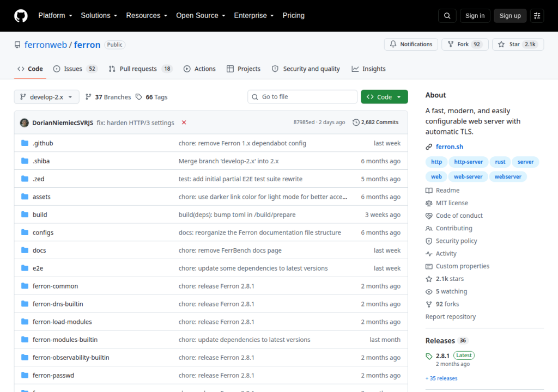Click the Sign in button
The height and width of the screenshot is (392, 558).
click(475, 16)
